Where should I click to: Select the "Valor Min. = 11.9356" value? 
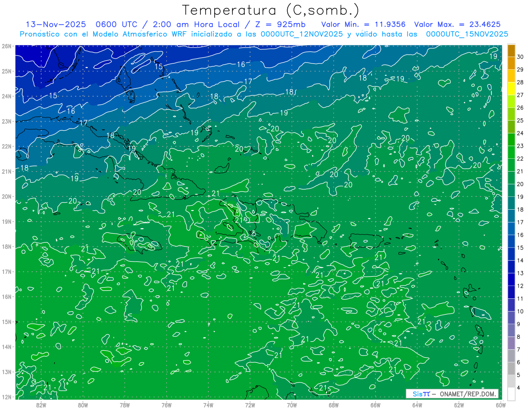[364, 24]
